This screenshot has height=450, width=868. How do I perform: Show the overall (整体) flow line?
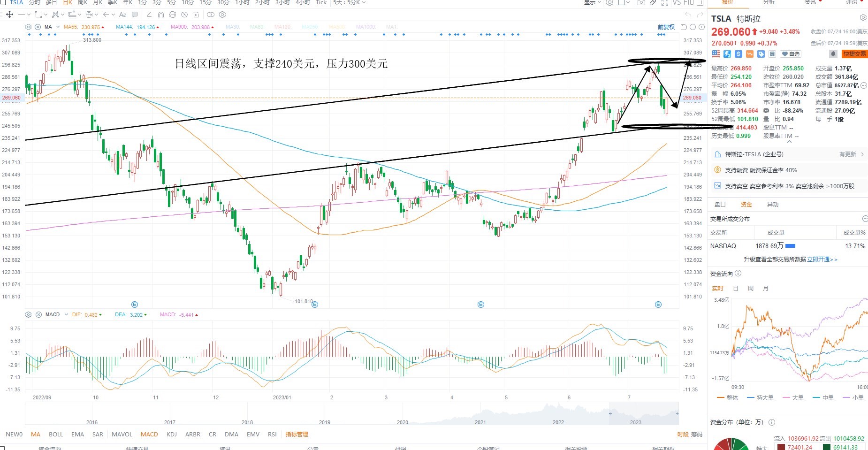tap(728, 397)
